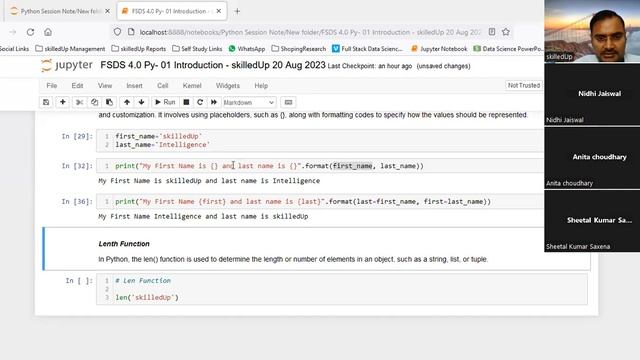Screen dimensions: 640x360
Task: Open the Insert menu
Action: coord(134,86)
